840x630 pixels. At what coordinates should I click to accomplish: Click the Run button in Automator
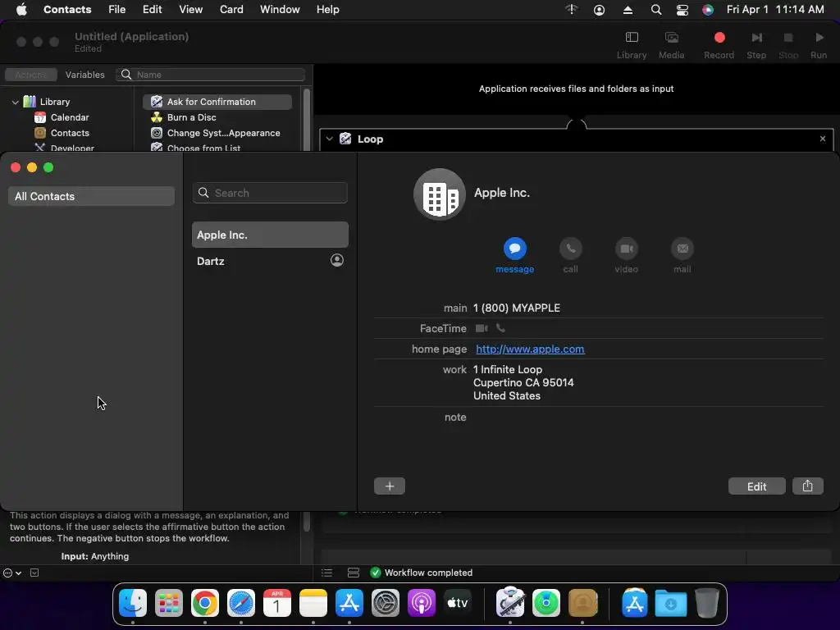pyautogui.click(x=819, y=45)
